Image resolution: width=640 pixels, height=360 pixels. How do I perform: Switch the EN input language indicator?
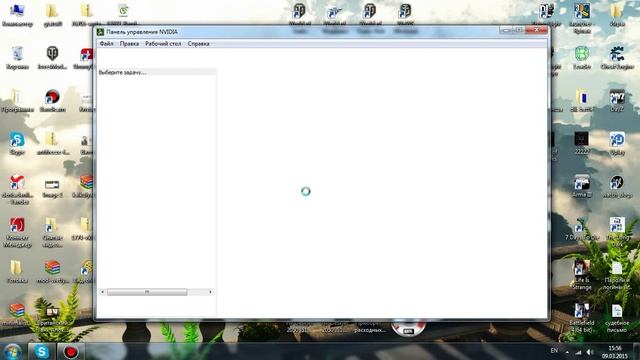[x=554, y=351]
